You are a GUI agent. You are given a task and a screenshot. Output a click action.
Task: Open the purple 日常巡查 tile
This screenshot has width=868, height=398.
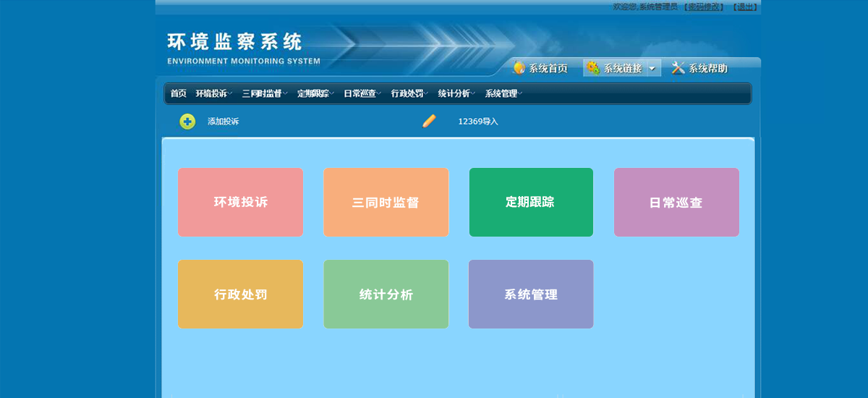coord(676,202)
